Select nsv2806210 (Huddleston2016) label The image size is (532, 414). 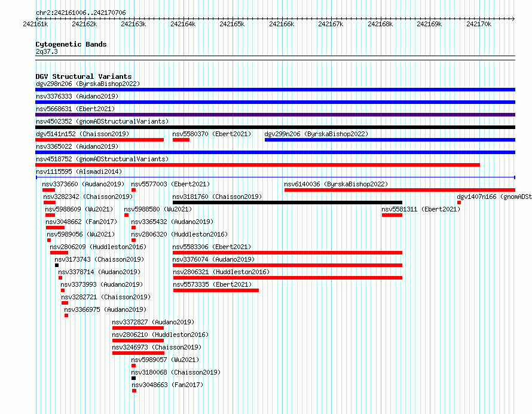click(160, 335)
